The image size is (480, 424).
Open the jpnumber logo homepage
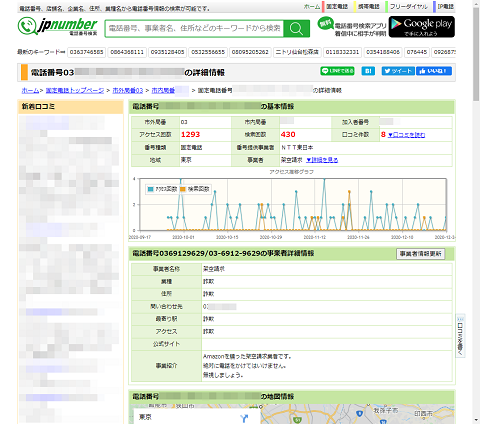58,26
